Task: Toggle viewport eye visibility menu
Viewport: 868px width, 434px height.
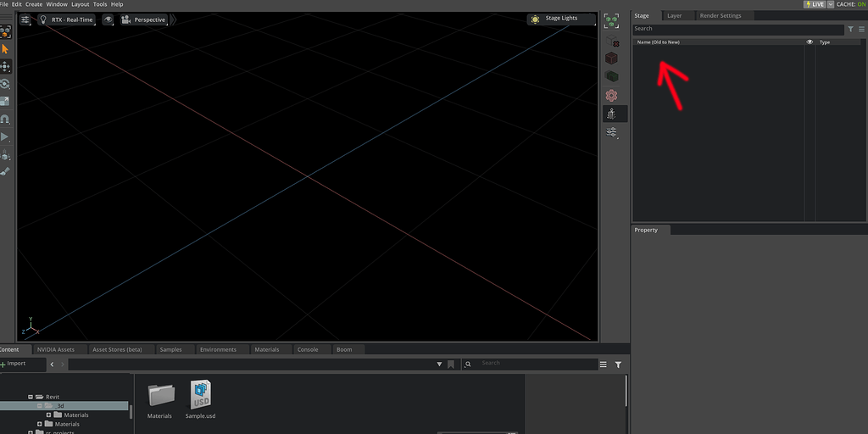Action: pyautogui.click(x=108, y=19)
